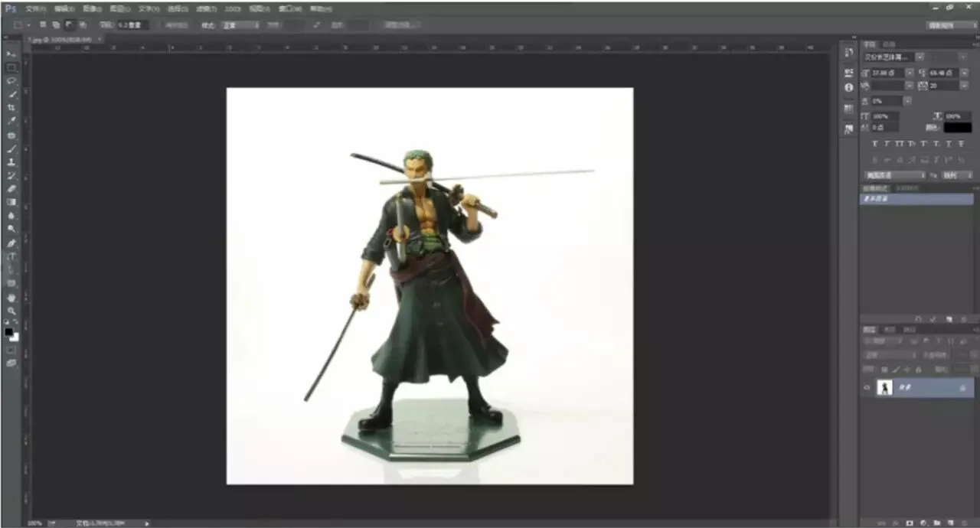
Task: Open the workspace switcher dropdown at top right
Action: point(950,24)
